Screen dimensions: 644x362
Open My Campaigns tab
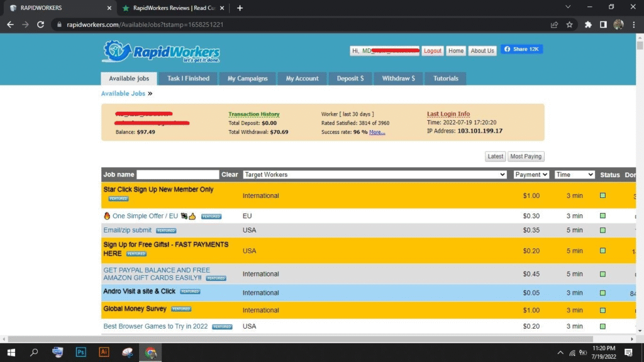247,79
